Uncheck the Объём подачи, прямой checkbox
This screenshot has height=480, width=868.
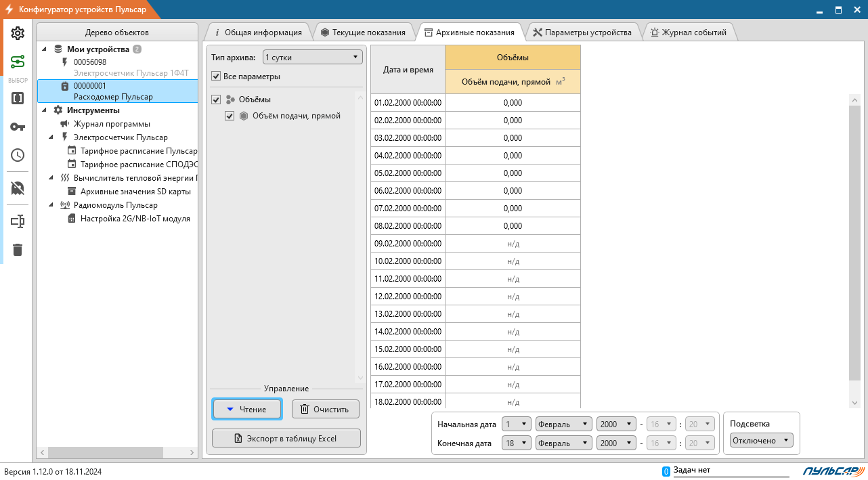230,116
